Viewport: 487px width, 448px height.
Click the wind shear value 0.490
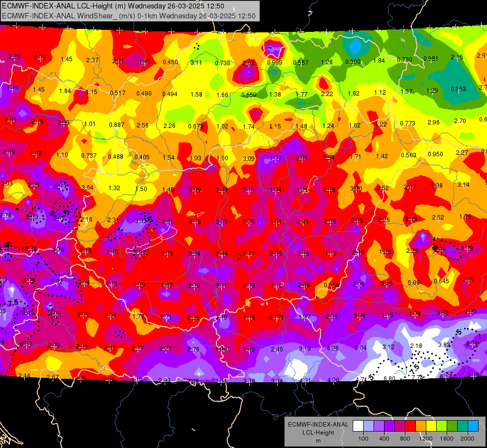click(144, 93)
